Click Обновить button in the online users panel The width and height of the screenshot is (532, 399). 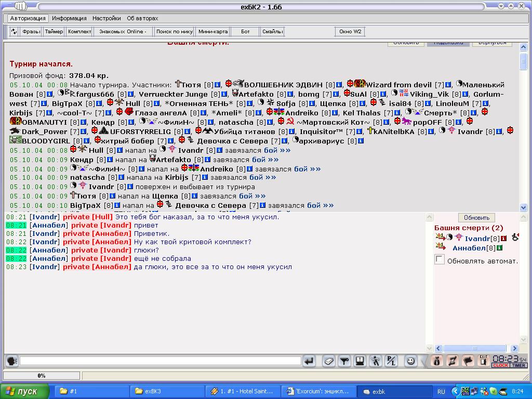click(x=476, y=218)
